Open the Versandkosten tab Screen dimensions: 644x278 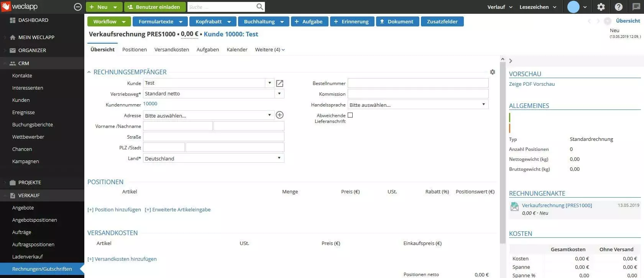pos(171,49)
